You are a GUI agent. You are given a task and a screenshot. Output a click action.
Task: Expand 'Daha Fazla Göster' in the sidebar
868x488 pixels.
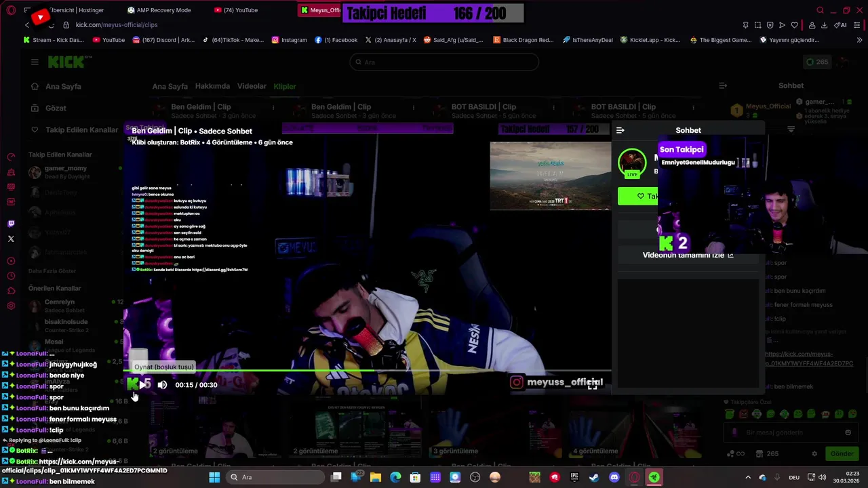coord(52,271)
